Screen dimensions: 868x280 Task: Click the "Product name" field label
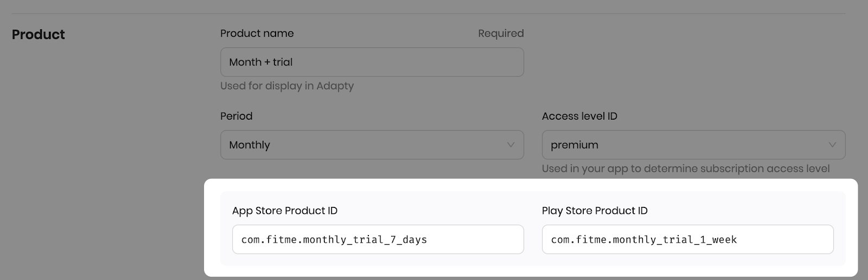[x=257, y=34]
